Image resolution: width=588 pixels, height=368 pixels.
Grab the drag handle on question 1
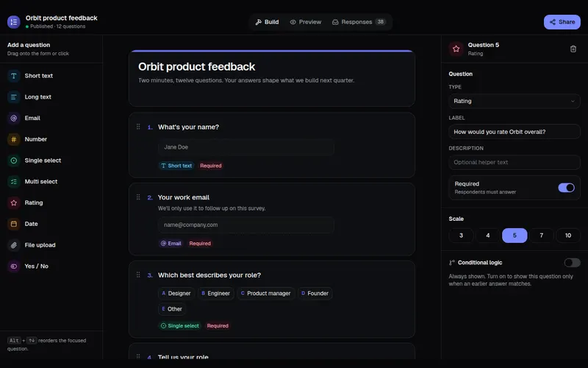coord(138,127)
